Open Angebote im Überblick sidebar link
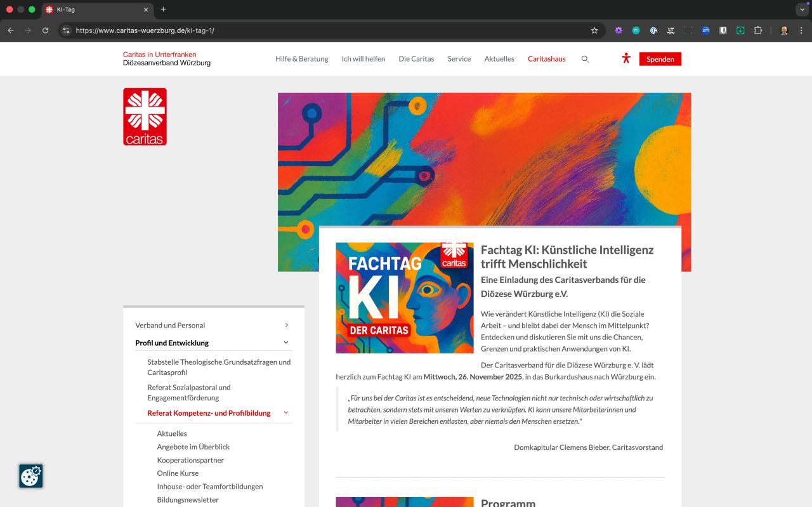This screenshot has height=507, width=812. point(193,447)
